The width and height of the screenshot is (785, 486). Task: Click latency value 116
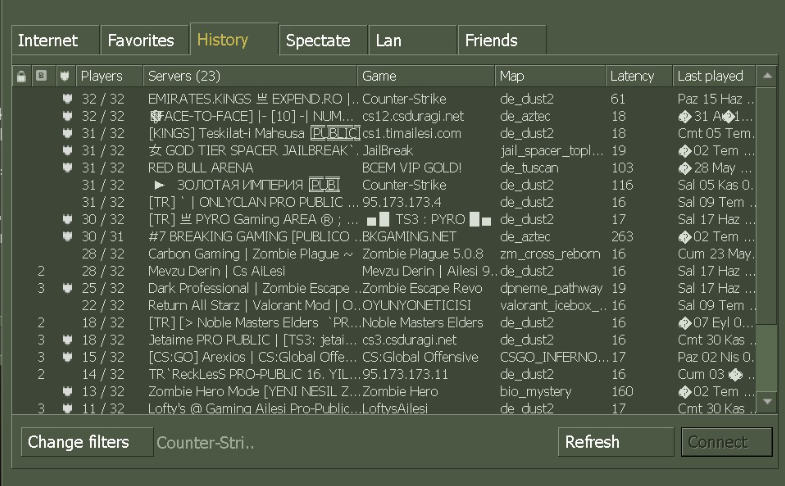[622, 185]
